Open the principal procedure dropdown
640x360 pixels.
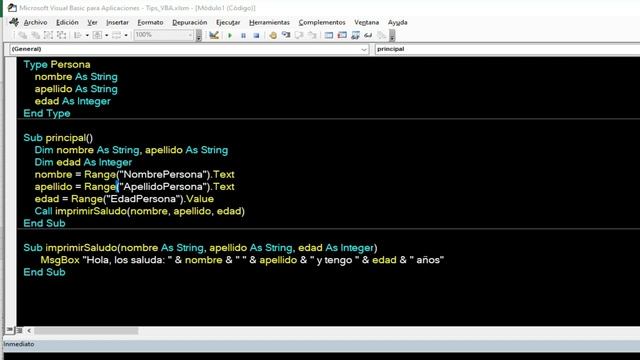[x=507, y=49]
